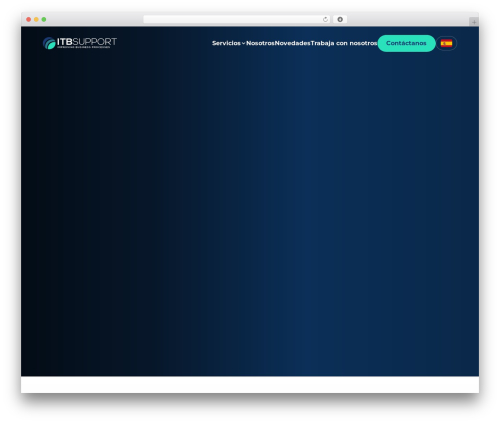The width and height of the screenshot is (500, 423).
Task: Open the Nosotros page
Action: tap(260, 43)
